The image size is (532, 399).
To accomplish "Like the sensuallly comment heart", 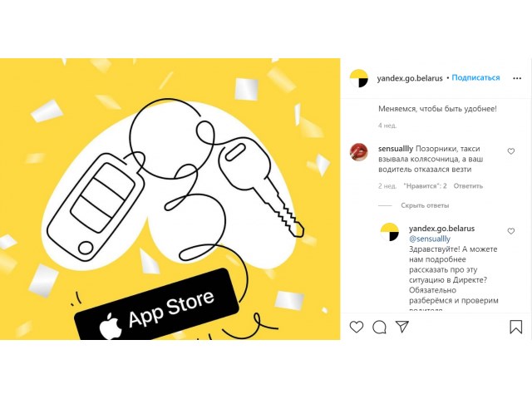I will [x=511, y=151].
